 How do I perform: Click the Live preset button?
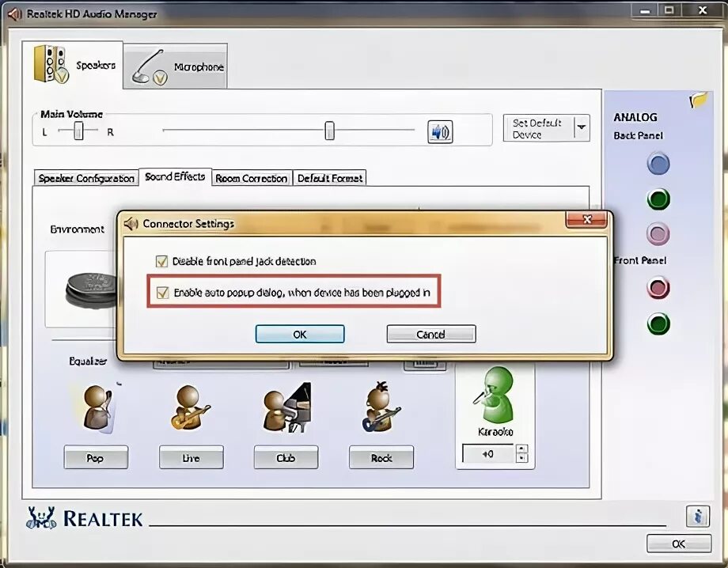click(x=191, y=457)
